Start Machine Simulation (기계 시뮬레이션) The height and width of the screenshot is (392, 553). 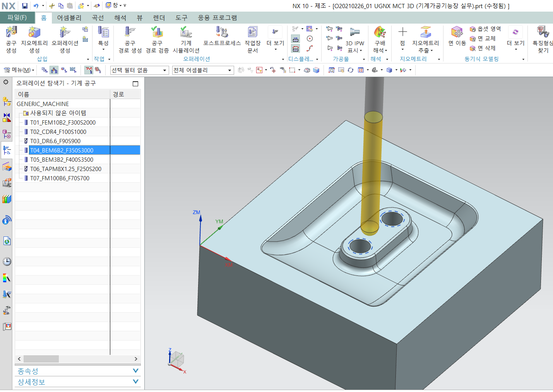[186, 39]
